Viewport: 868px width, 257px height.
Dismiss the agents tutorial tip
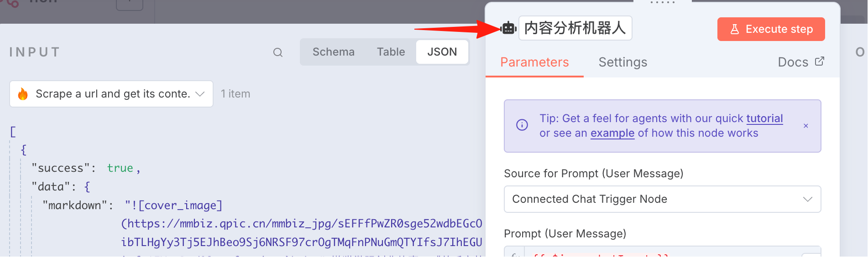[x=806, y=126]
